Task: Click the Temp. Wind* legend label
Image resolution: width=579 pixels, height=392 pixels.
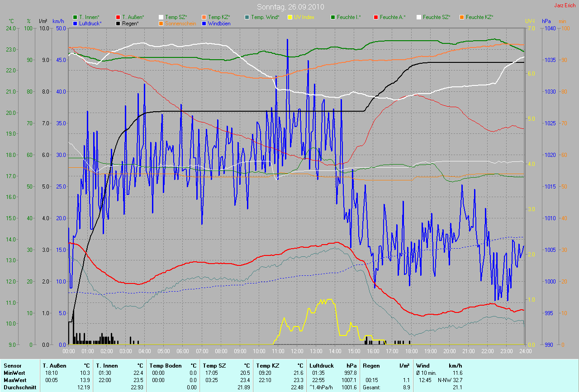Action: coord(265,17)
